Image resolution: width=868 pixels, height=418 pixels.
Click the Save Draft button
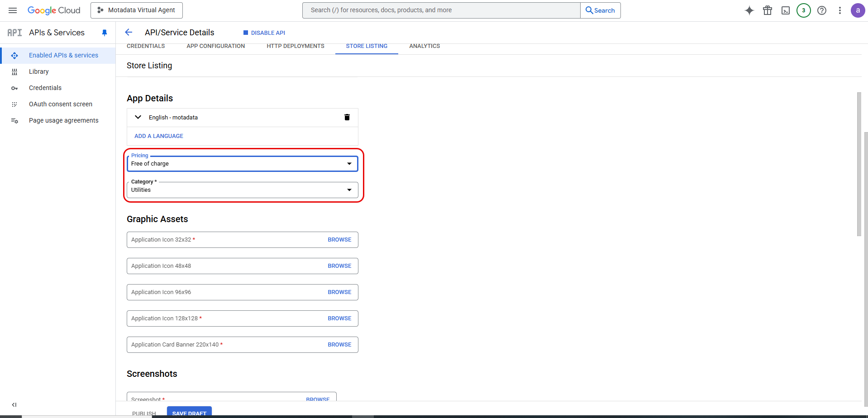189,412
